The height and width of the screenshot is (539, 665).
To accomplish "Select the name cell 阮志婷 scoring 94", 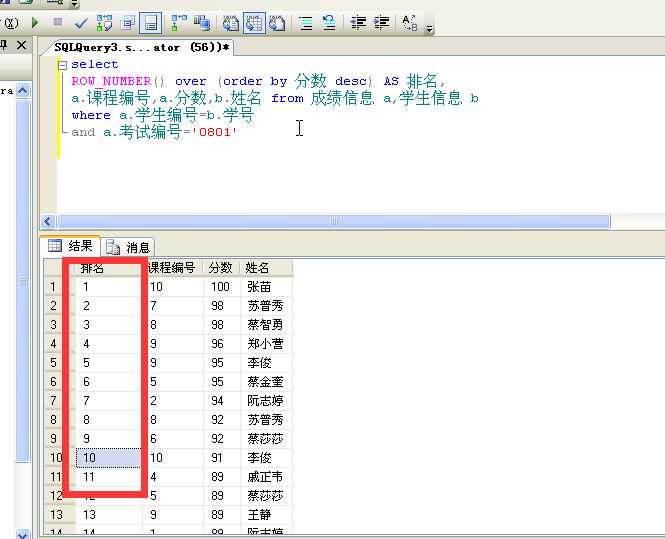I will click(x=266, y=401).
